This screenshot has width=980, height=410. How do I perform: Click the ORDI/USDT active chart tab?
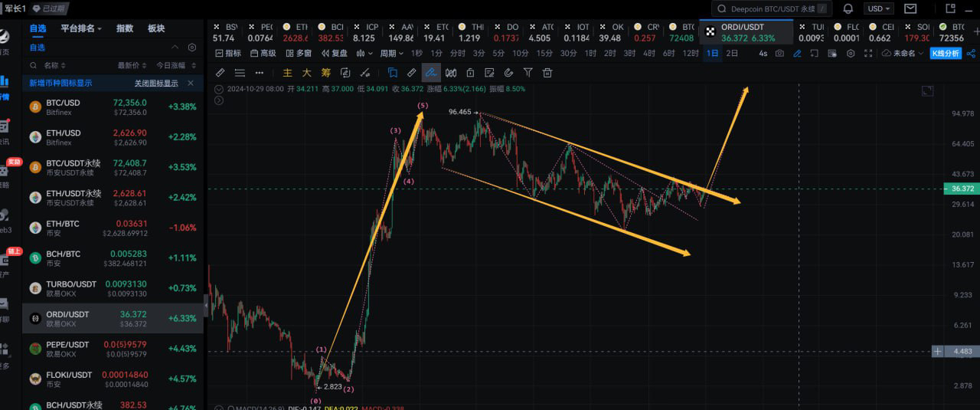(746, 32)
